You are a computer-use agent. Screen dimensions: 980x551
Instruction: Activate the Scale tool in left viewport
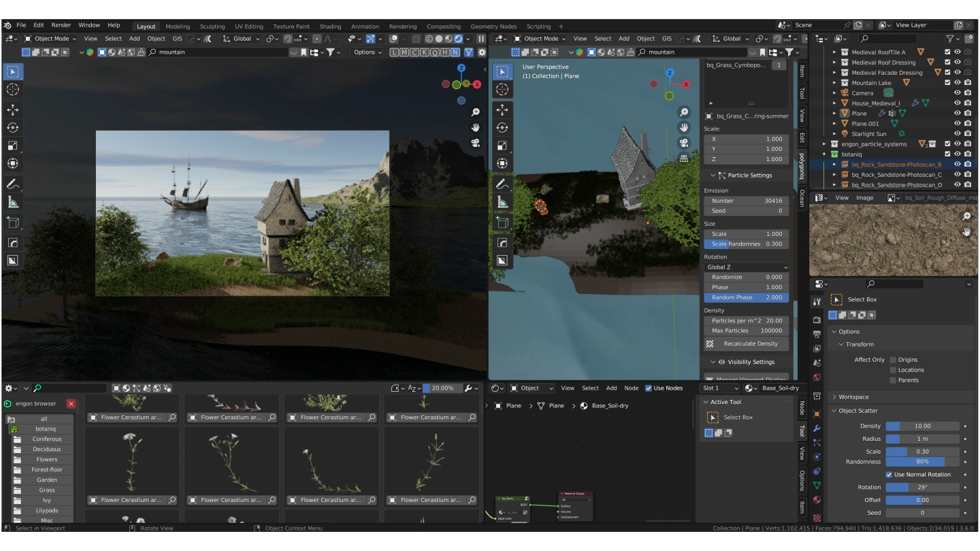coord(13,145)
